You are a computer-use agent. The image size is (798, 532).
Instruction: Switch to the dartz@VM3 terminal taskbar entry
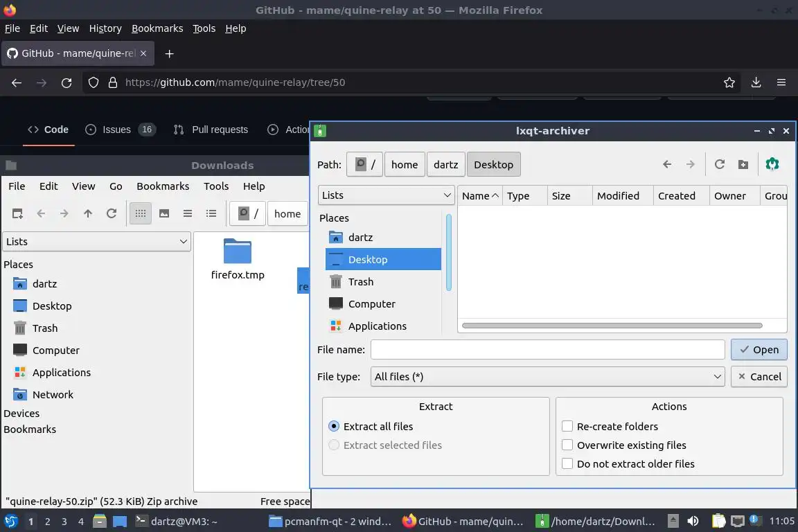coord(177,521)
